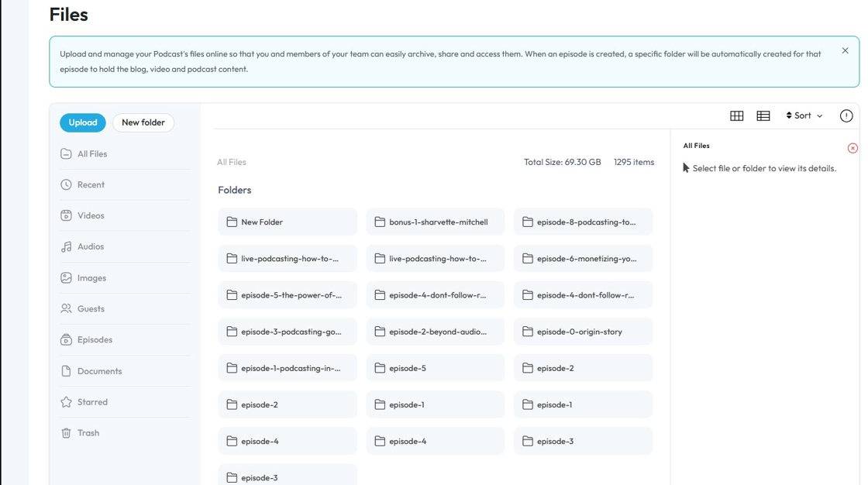Open All Files in sidebar
This screenshot has width=868, height=485.
coord(91,154)
